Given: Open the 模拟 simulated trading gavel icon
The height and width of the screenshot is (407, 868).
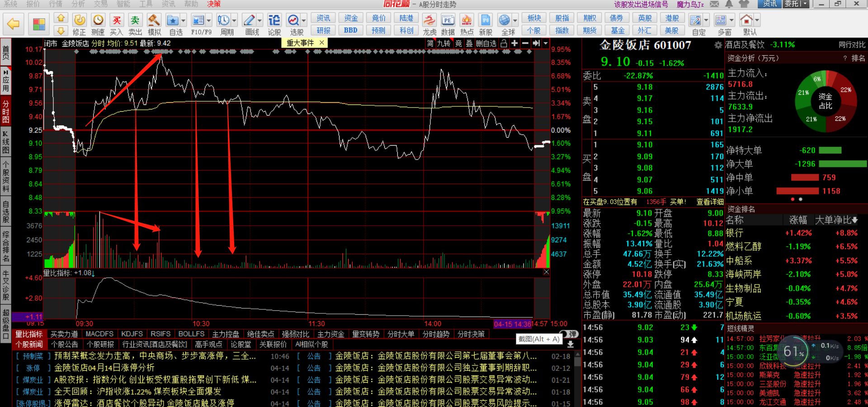Looking at the screenshot, I should point(154,20).
